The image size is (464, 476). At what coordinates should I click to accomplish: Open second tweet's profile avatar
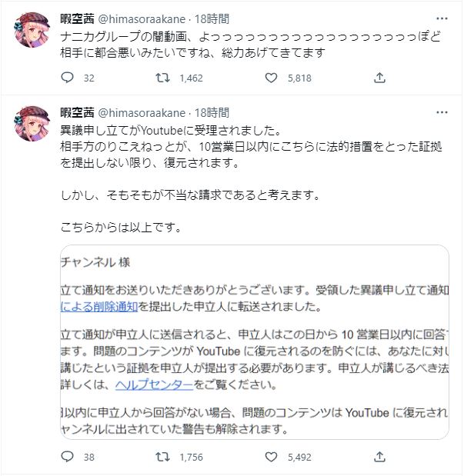[31, 123]
